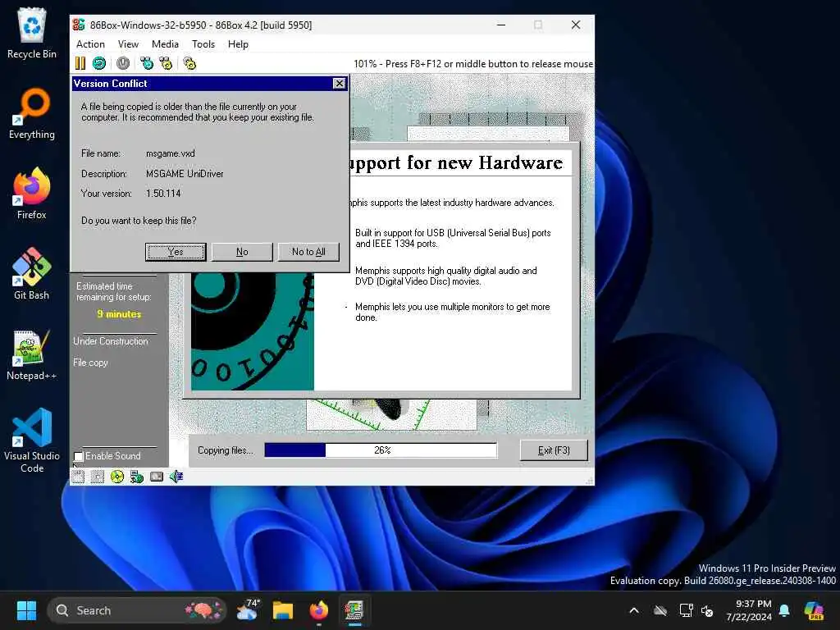Click the teal hard reset icon
This screenshot has height=630, width=840.
99,63
